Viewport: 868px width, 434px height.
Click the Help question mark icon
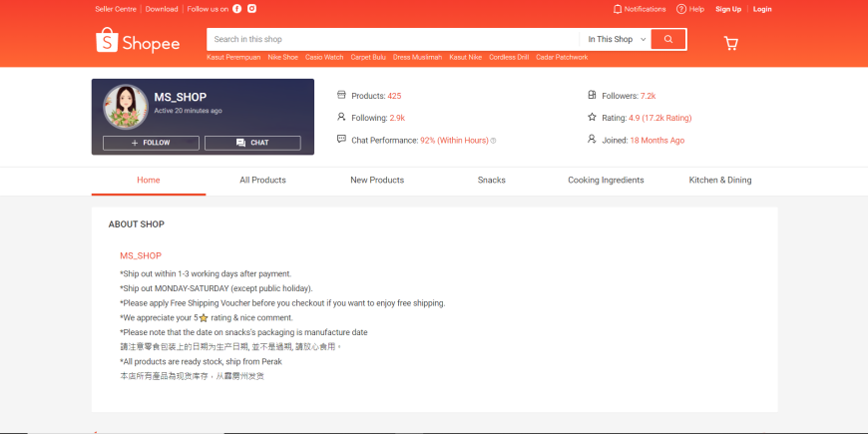click(x=680, y=9)
